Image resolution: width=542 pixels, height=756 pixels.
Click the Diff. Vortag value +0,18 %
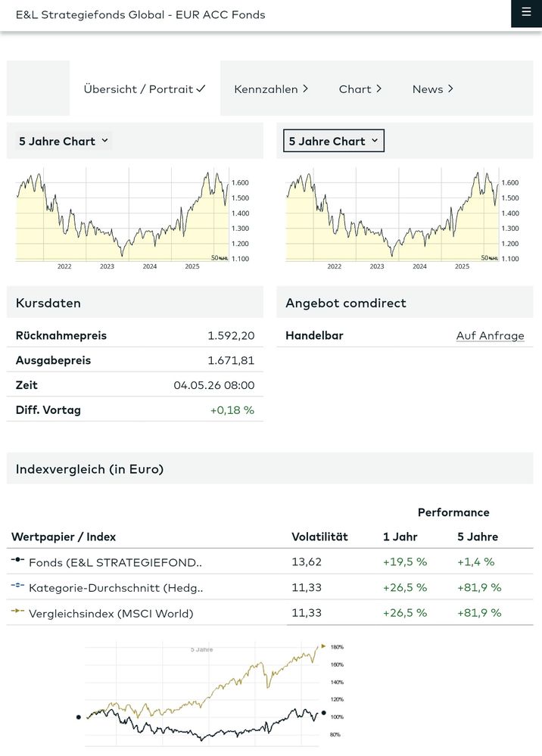[232, 410]
